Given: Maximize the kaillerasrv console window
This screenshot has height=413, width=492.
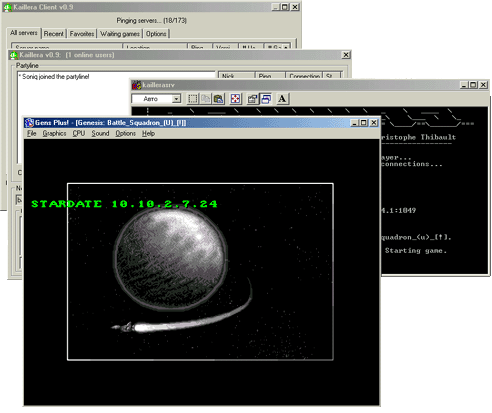Looking at the screenshot, I should click(x=473, y=85).
